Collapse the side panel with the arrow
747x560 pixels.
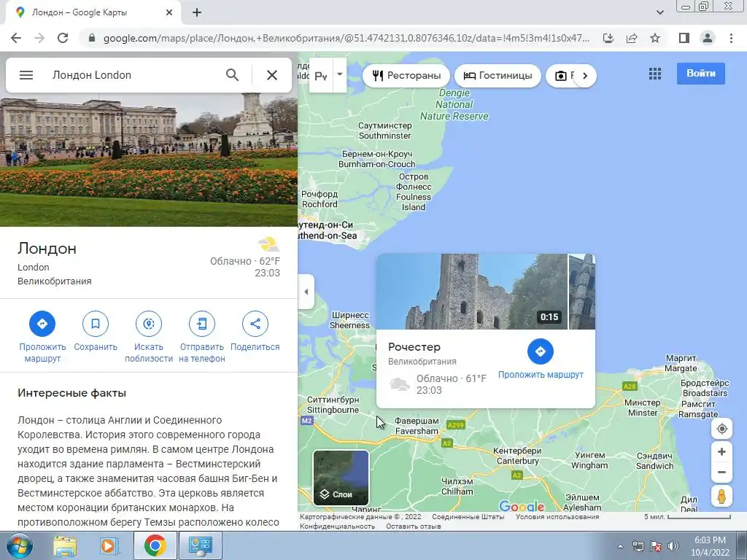click(x=306, y=292)
